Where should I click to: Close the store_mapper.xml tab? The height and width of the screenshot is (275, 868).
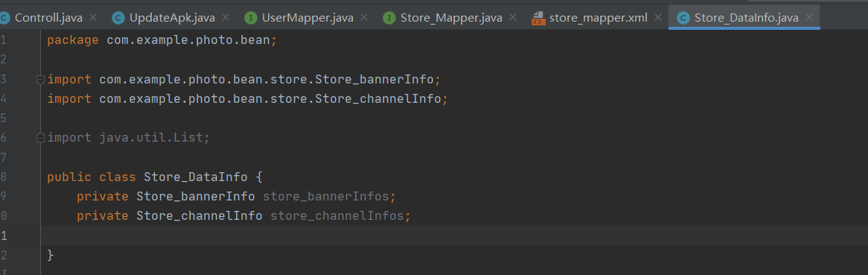tap(658, 18)
